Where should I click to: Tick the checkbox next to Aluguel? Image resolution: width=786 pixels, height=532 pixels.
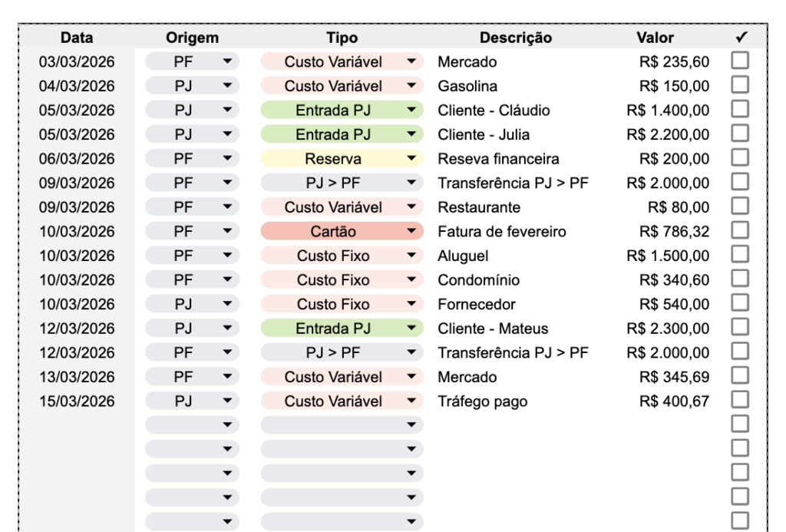pos(740,256)
